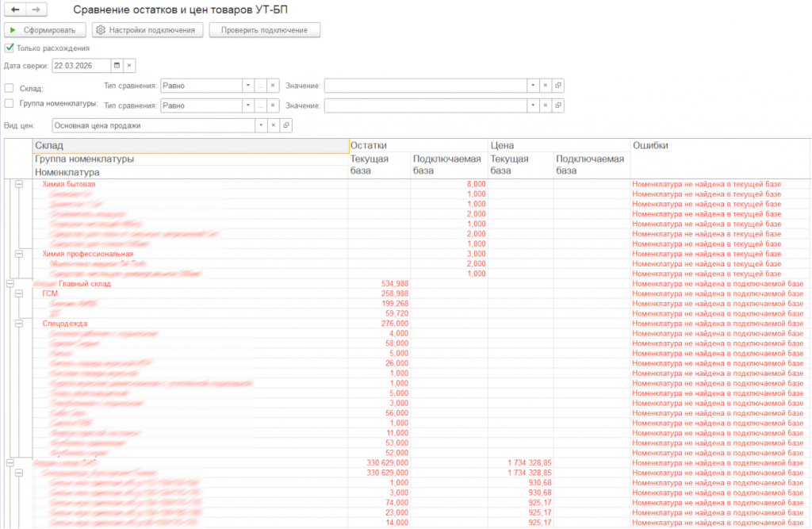Open the Группа номенклатуры value via open icon

557,105
